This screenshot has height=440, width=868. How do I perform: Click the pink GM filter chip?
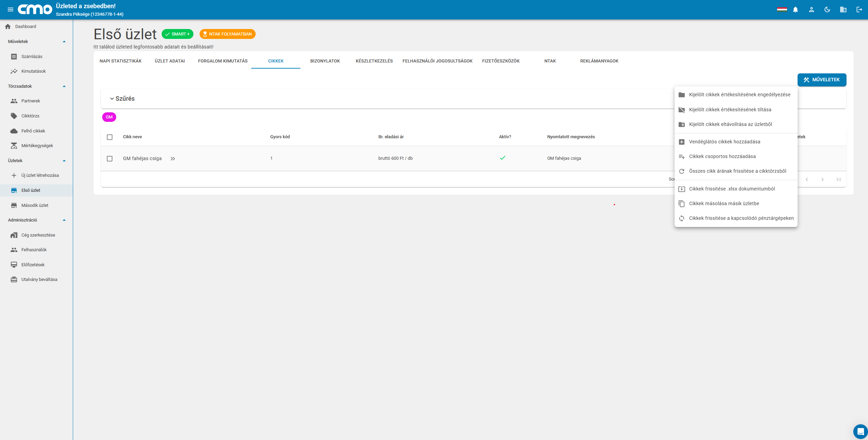point(109,117)
